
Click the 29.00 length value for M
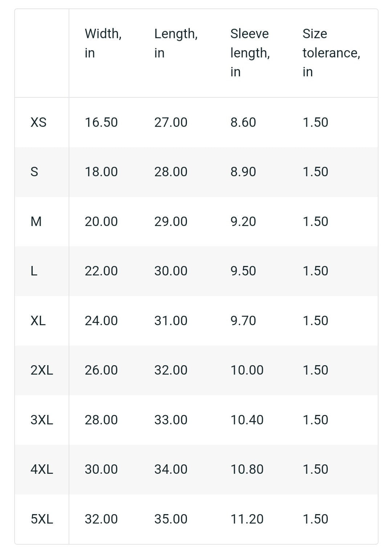pos(171,221)
